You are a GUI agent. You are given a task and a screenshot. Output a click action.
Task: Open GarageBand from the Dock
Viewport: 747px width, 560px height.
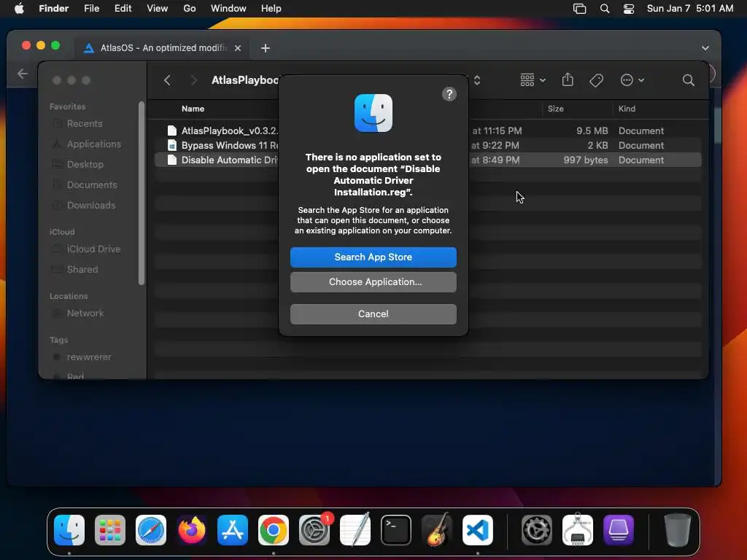click(437, 530)
